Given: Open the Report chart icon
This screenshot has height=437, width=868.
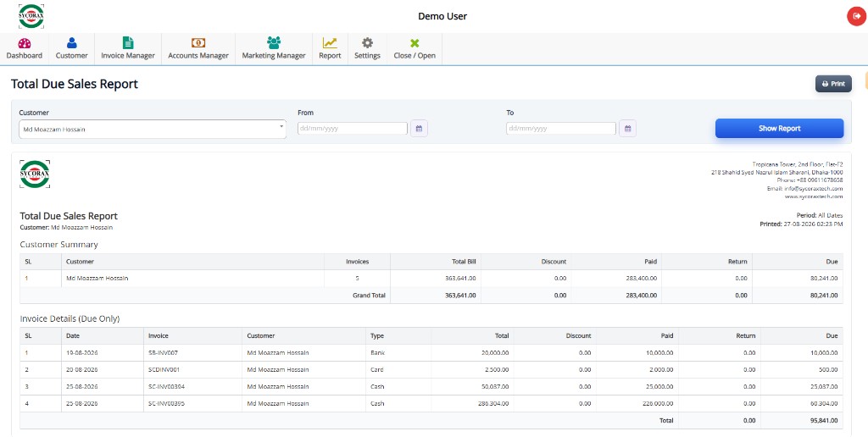Looking at the screenshot, I should click(330, 42).
